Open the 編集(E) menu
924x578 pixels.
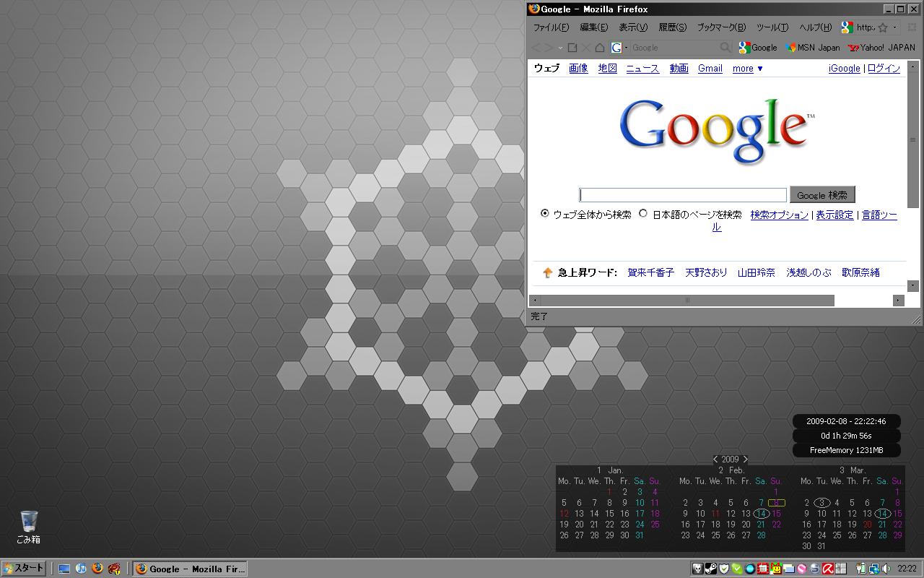point(594,27)
